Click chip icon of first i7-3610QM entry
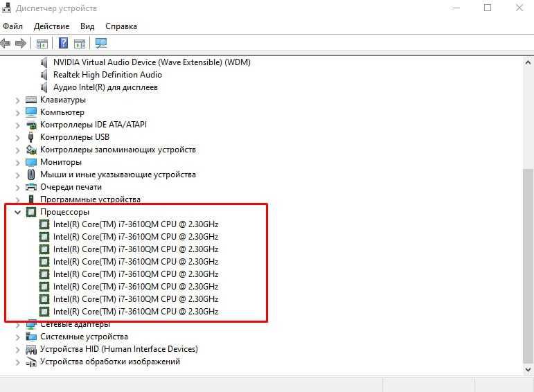 (x=44, y=224)
